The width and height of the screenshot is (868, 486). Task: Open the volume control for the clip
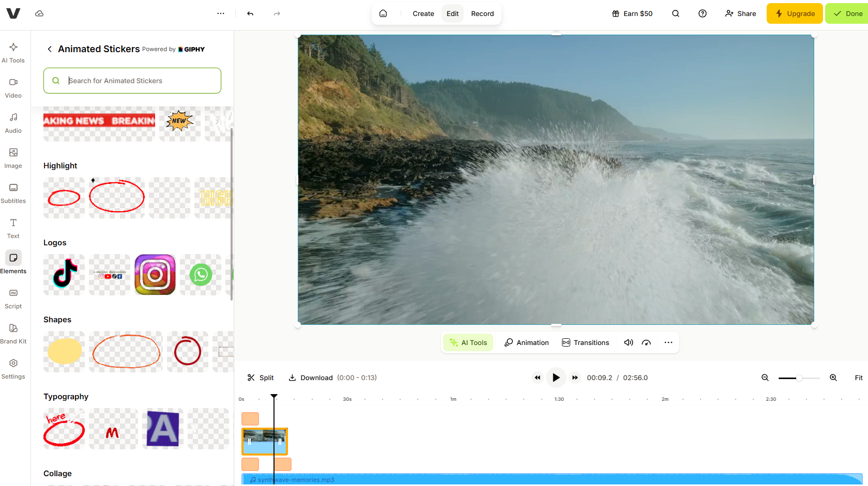coord(629,342)
